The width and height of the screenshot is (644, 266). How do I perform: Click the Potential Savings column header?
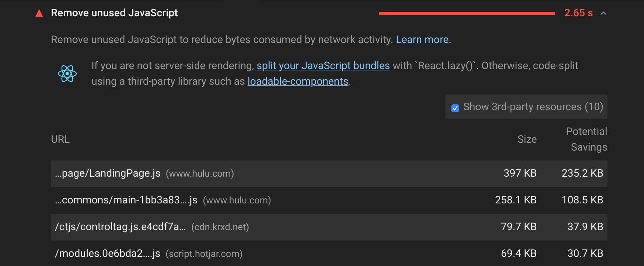(587, 139)
